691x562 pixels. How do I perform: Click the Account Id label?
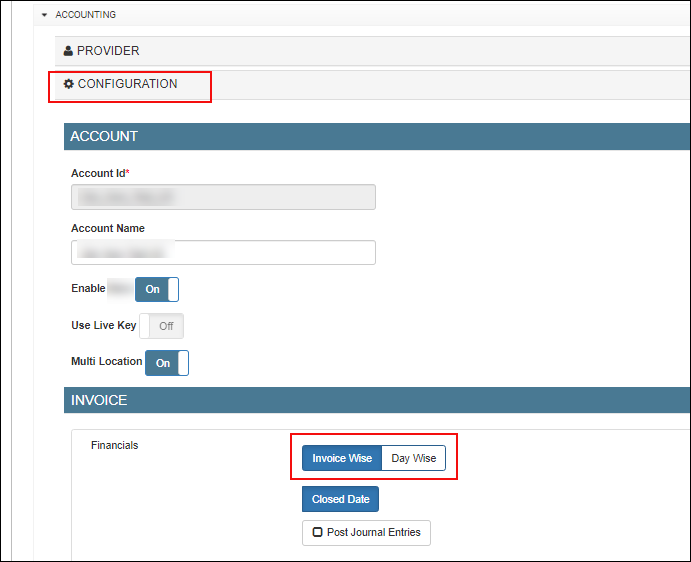(x=98, y=173)
